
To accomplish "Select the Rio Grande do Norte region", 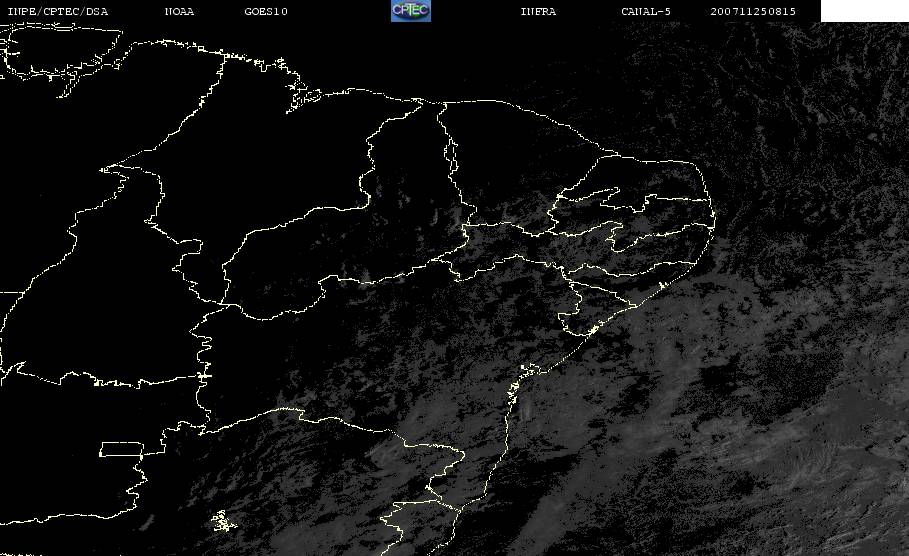I will 650,180.
